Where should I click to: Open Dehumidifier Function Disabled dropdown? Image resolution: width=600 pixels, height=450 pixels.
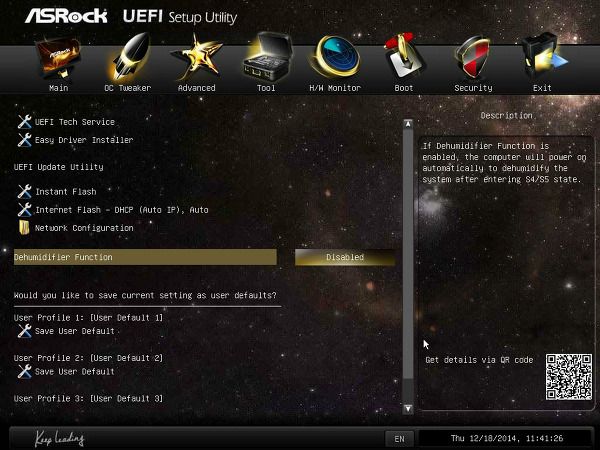click(345, 257)
